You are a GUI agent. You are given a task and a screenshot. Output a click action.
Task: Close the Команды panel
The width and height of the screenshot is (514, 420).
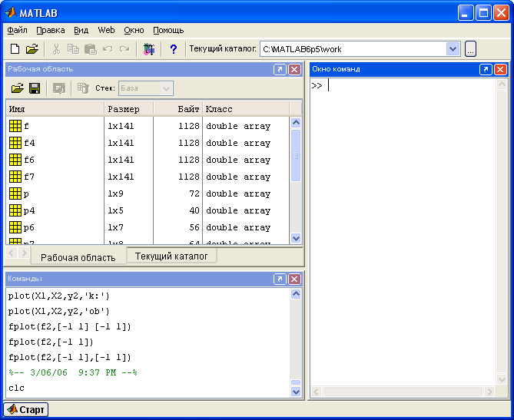coord(294,279)
